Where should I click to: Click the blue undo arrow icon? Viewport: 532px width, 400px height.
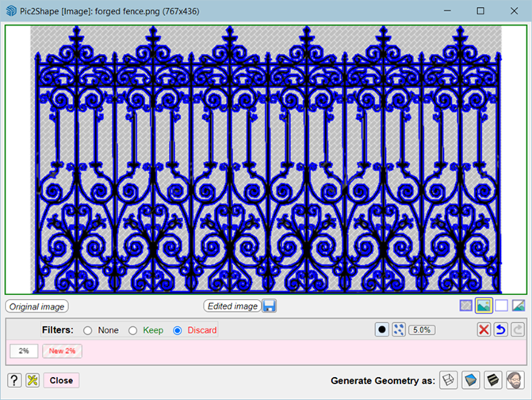tap(500, 329)
